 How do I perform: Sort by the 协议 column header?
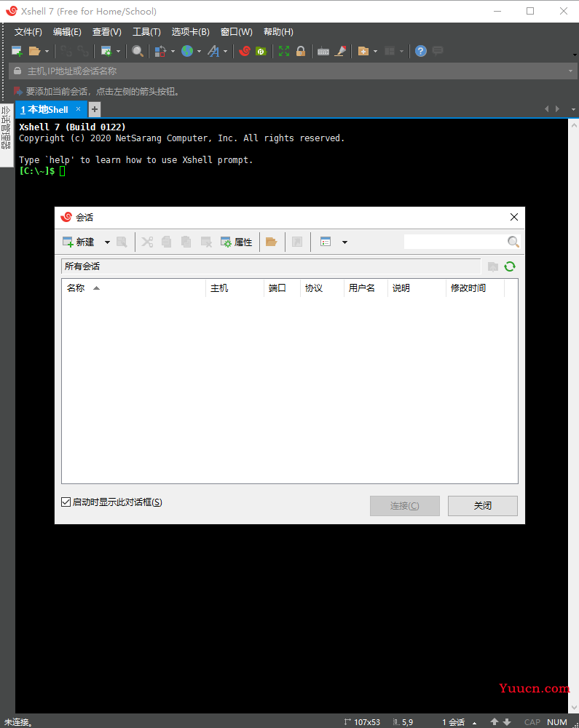coord(322,288)
